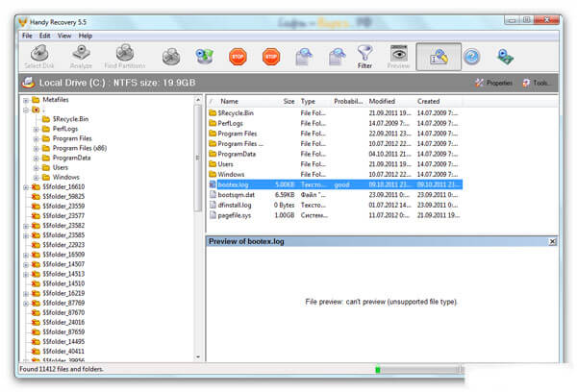Click the folder tree scroll-up arrow
577x392 pixels.
[x=198, y=100]
